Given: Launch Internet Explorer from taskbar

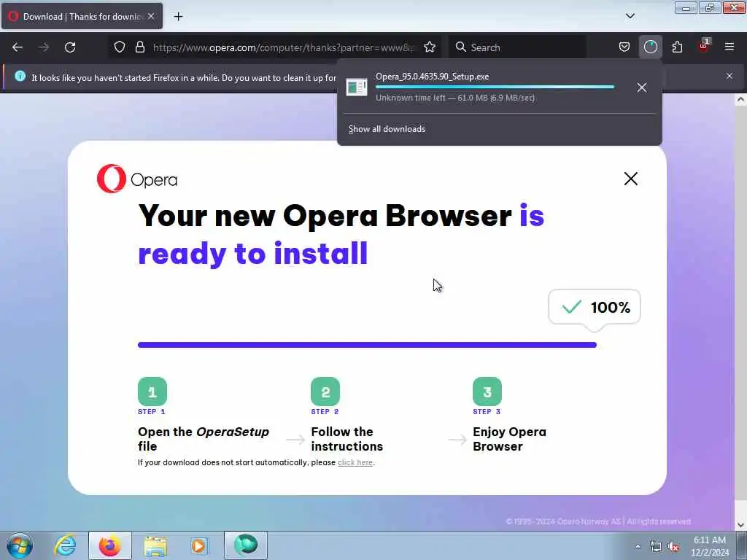Looking at the screenshot, I should (64, 545).
